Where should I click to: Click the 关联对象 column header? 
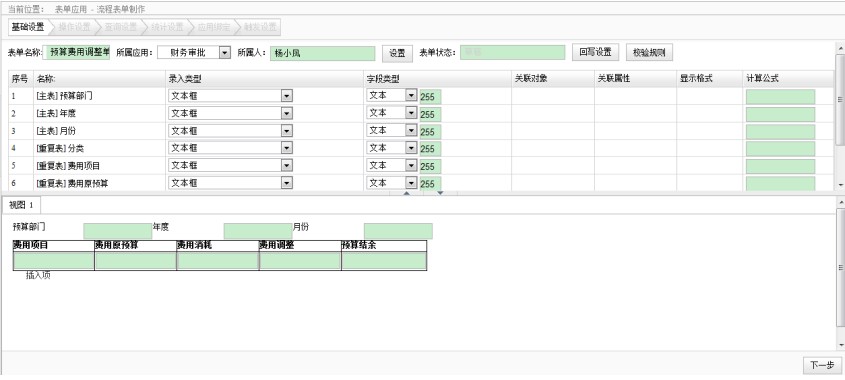(x=552, y=79)
